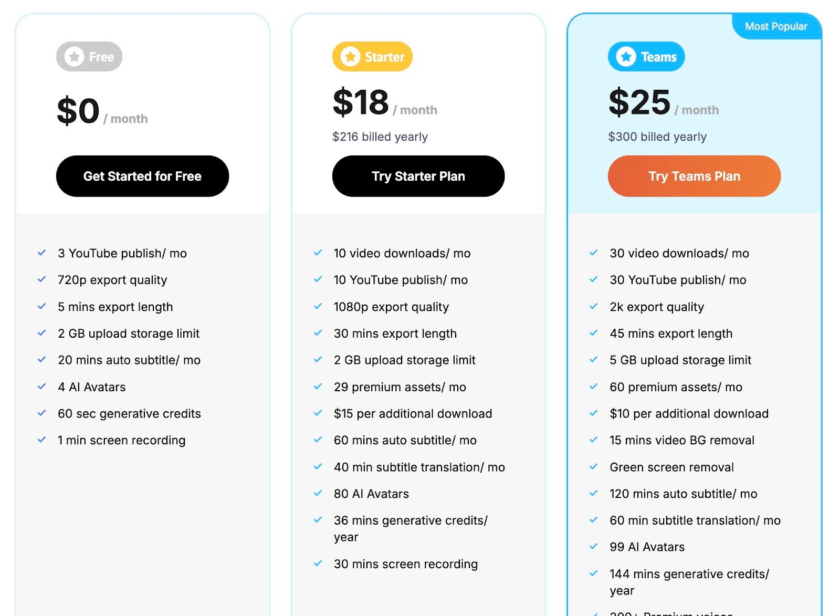Select the Teams plan badge
Screen dimensions: 840x616
646,57
